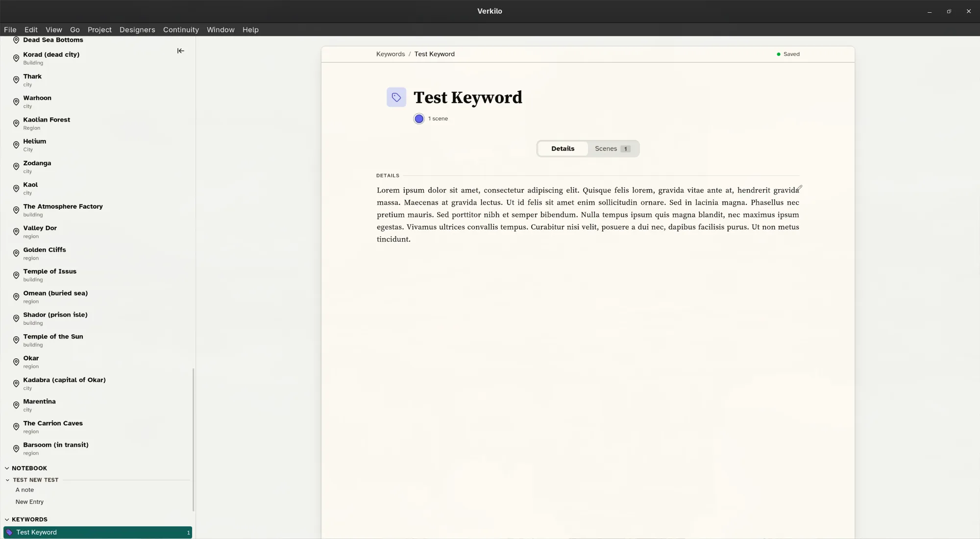980x539 pixels.
Task: Click the pin icon beside Shador (prison isle)
Action: tap(16, 318)
